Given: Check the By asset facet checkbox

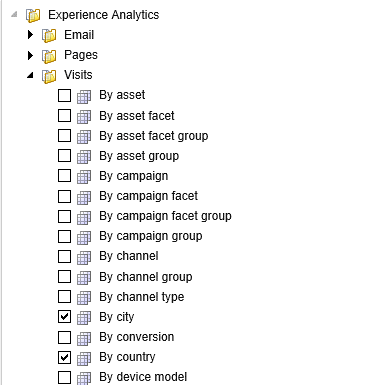Looking at the screenshot, I should (x=64, y=116).
